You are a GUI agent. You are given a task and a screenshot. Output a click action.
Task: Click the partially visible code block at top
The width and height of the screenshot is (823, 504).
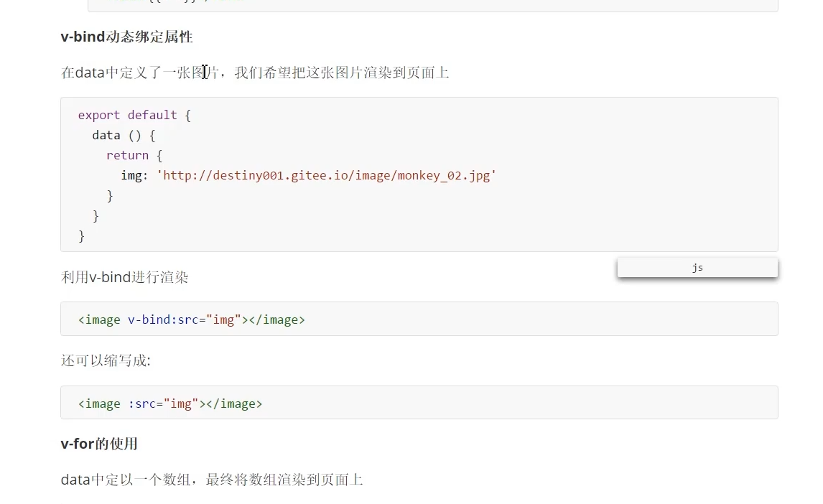pyautogui.click(x=432, y=5)
